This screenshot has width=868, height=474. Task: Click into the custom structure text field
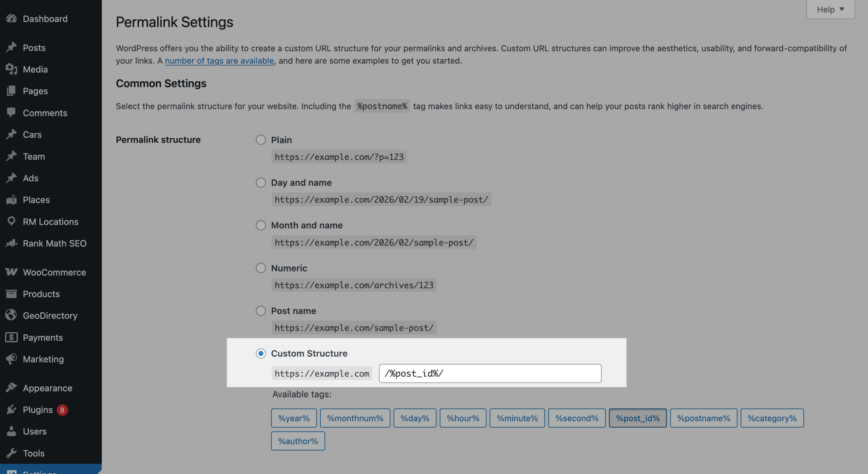[x=490, y=373]
